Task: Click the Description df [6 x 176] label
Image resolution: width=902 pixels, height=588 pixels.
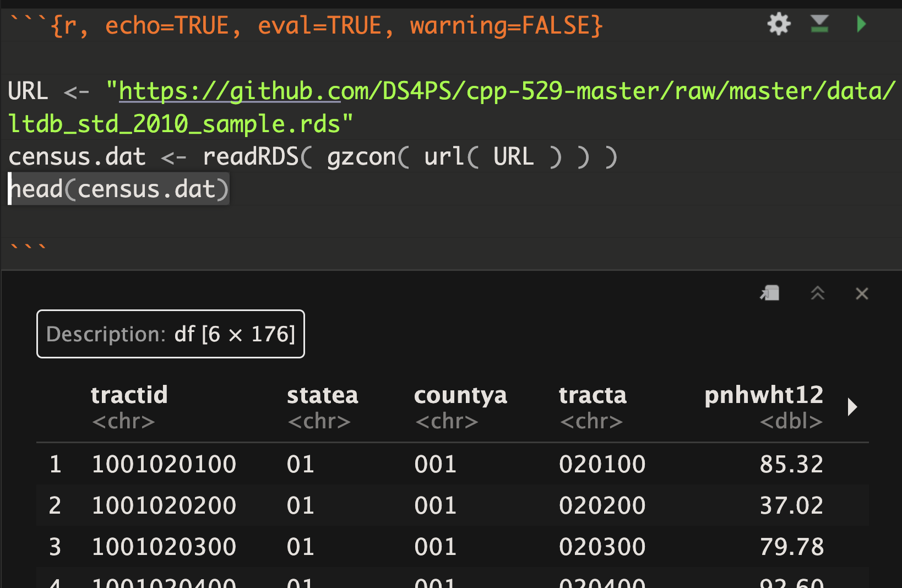Action: click(170, 334)
